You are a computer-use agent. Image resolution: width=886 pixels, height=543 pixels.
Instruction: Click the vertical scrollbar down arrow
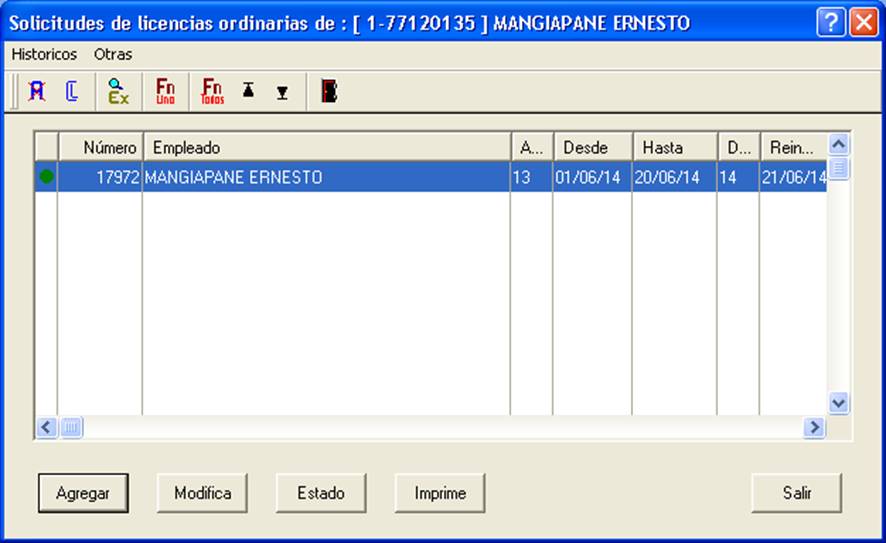839,403
